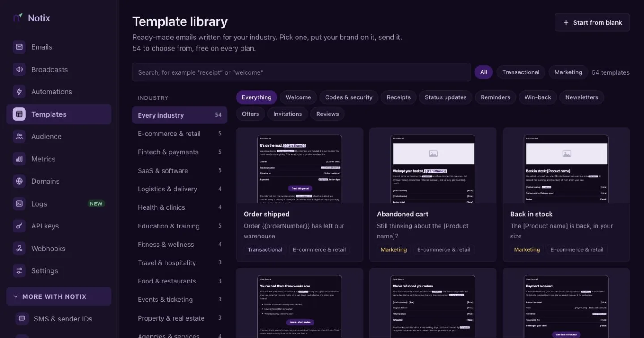
Task: Click the Notix logo icon
Action: point(18,18)
